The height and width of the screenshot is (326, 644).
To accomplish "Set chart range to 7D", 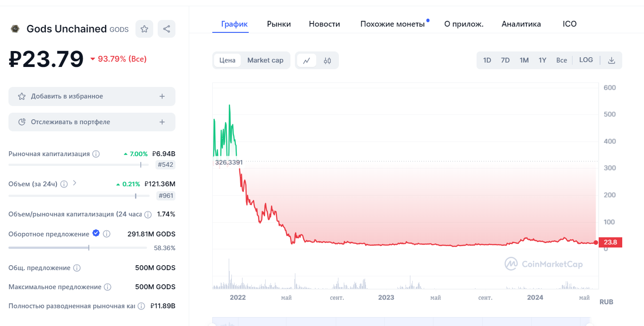I will [x=505, y=60].
